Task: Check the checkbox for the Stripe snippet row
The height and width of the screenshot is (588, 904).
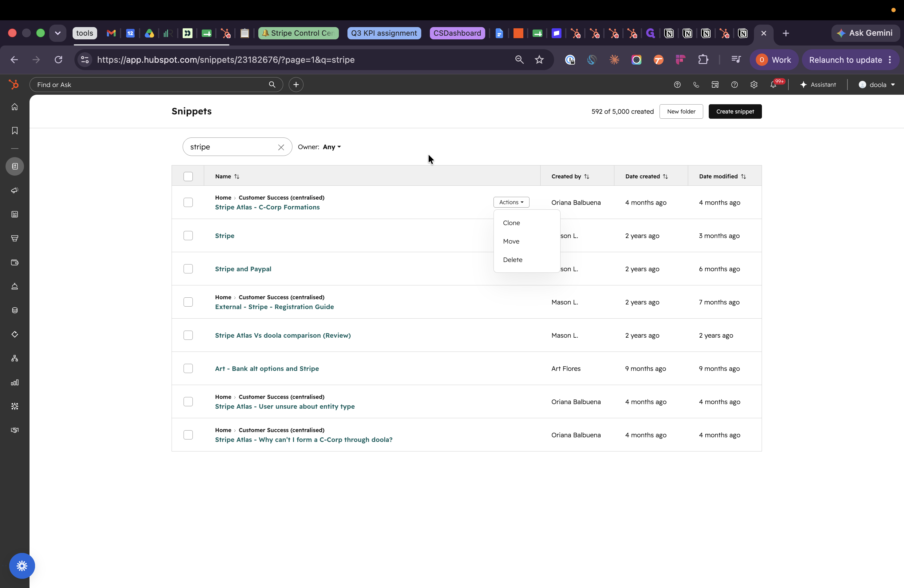Action: pyautogui.click(x=188, y=236)
